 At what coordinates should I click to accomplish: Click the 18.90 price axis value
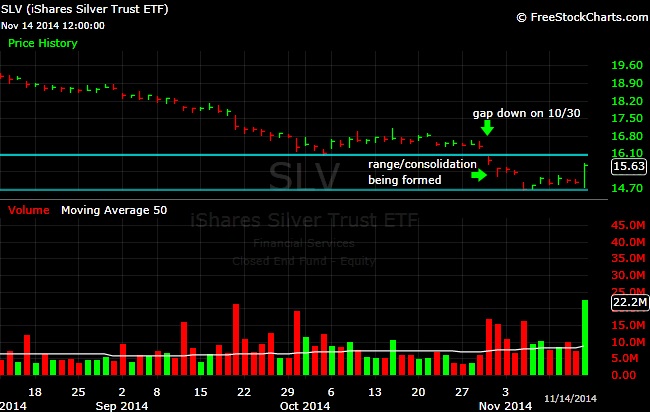[x=627, y=83]
